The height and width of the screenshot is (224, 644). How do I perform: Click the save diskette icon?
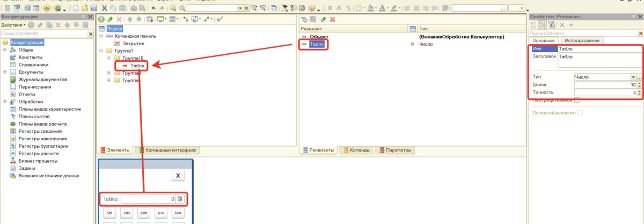coord(93,8)
